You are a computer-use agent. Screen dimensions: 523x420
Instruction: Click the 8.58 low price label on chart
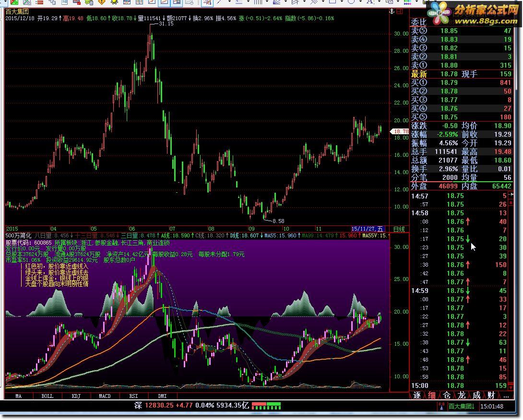tap(278, 221)
